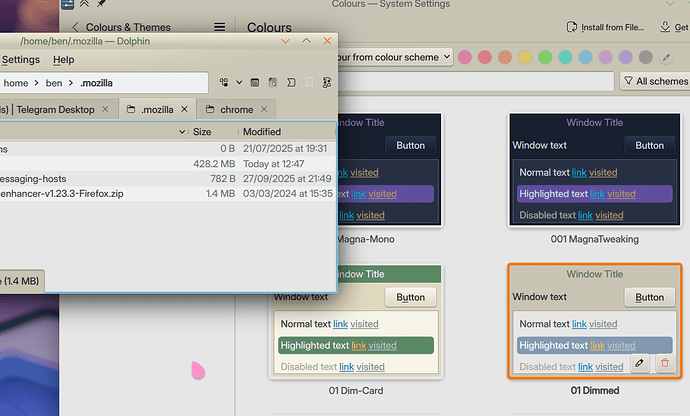Open Dolphin's terminal panel icon
Viewport: 690px width, 416px height.
coord(290,82)
